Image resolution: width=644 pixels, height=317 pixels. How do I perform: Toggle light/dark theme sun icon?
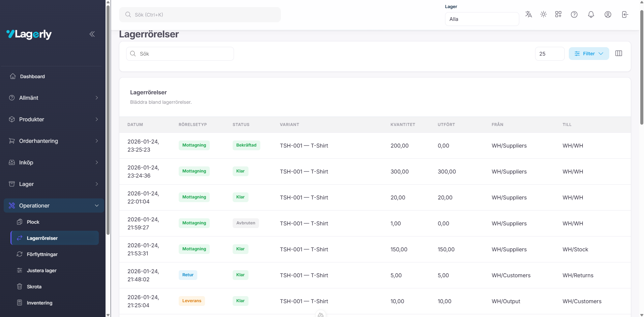point(543,14)
